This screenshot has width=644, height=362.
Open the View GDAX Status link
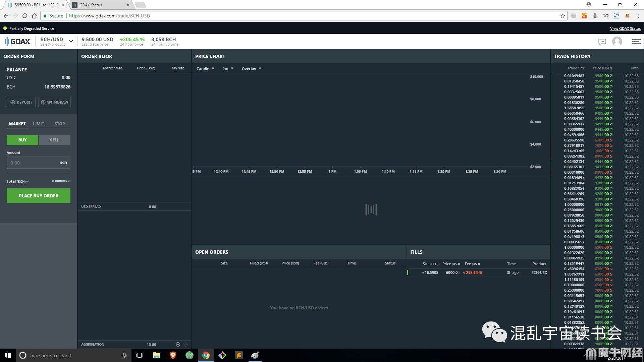pos(625,28)
